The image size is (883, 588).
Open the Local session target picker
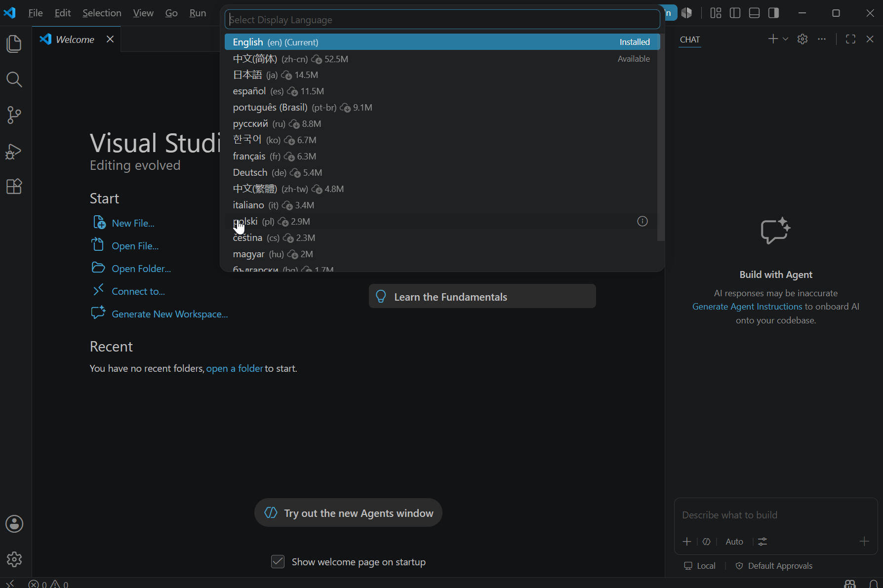tap(700, 566)
